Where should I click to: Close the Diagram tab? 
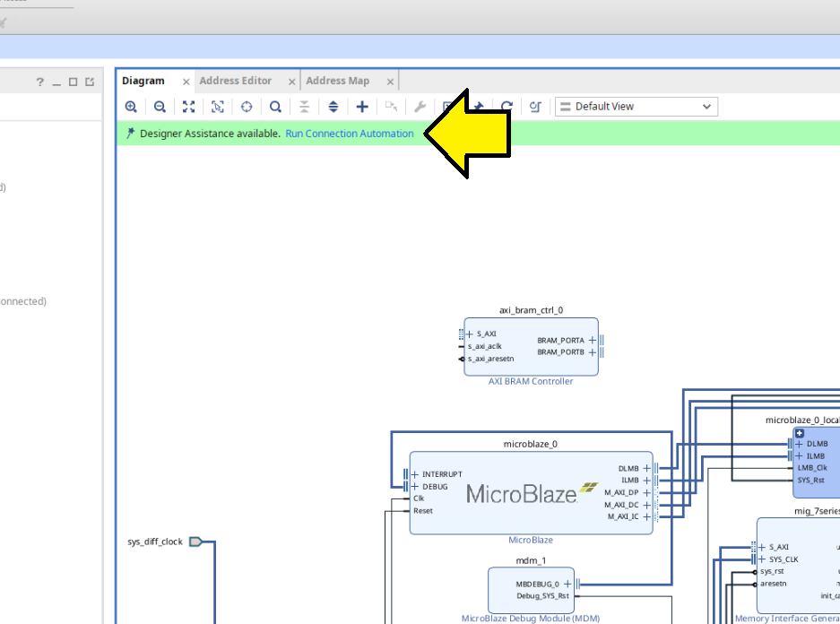pyautogui.click(x=186, y=82)
